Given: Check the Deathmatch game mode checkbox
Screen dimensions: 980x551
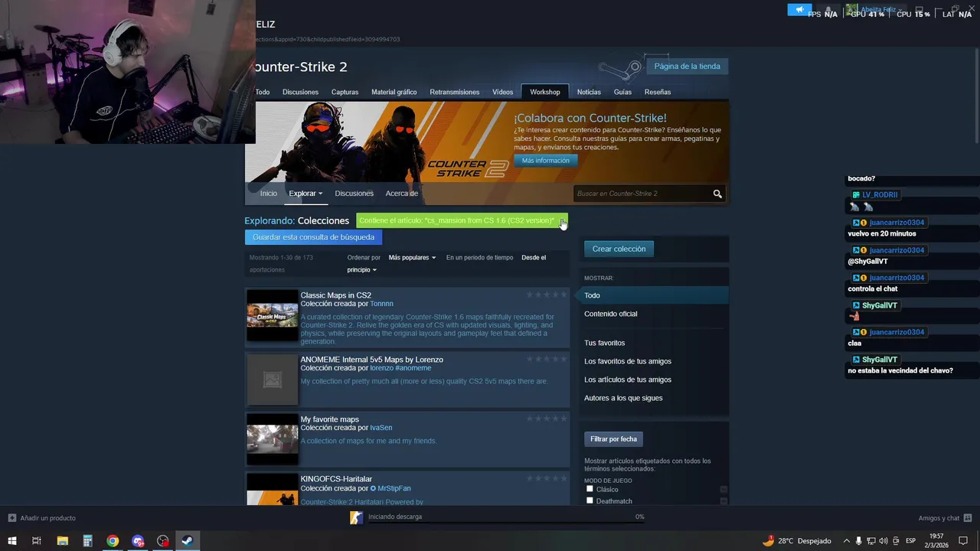Looking at the screenshot, I should [590, 500].
